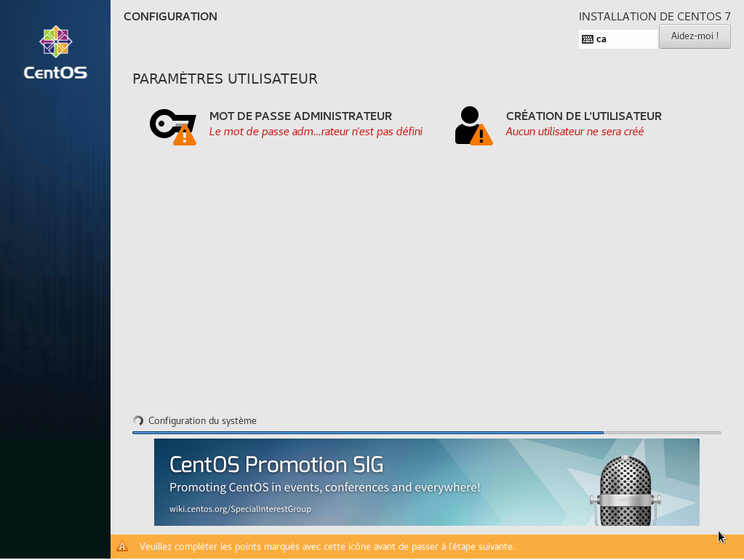Click wiki.centos.org/SpecialInterestGroup text in banner

tap(240, 509)
